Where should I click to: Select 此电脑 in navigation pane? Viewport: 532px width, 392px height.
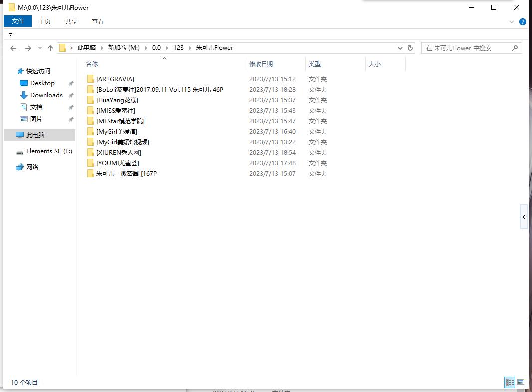40,135
